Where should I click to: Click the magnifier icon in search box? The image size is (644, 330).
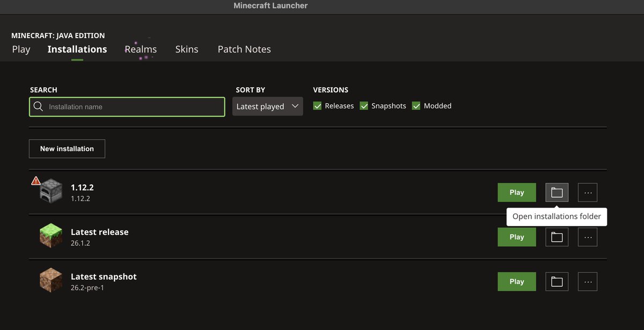click(x=38, y=106)
